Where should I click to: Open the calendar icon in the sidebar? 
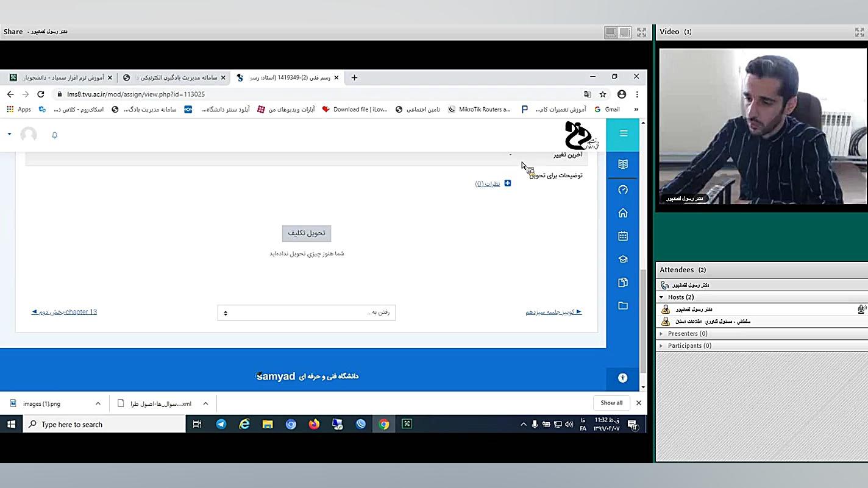tap(623, 236)
